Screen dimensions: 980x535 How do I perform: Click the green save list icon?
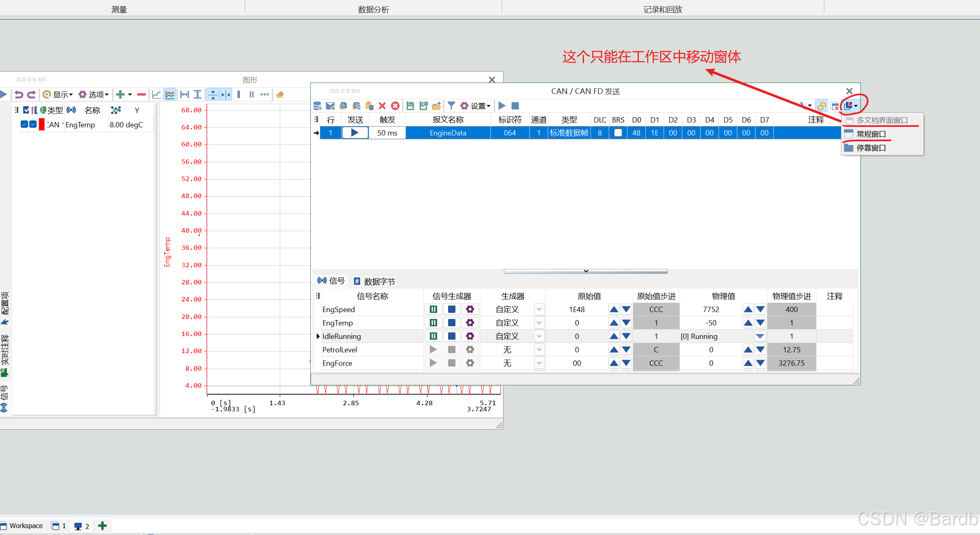coord(410,106)
